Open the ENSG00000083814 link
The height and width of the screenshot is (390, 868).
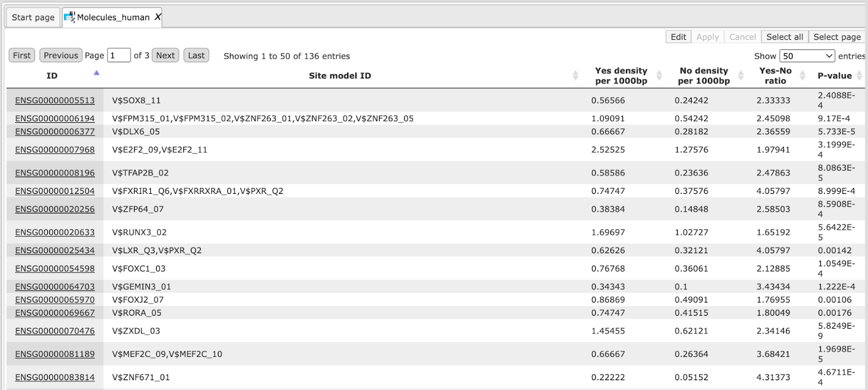(55, 378)
